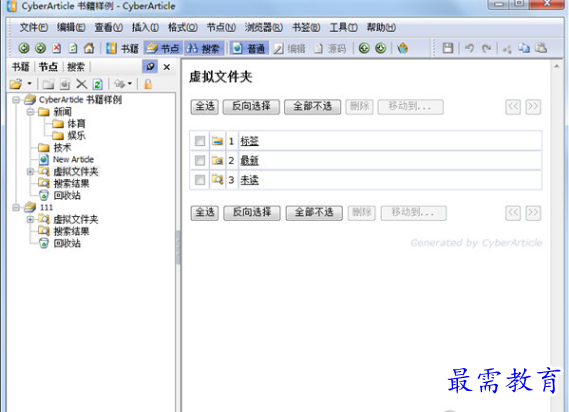The image size is (569, 412).
Task: Click the new folder icon in panel toolbar
Action: point(48,84)
